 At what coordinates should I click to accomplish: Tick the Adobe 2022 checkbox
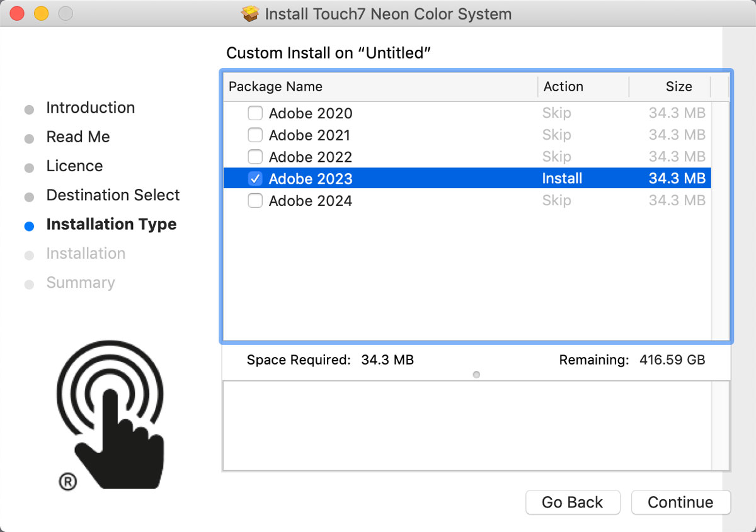pos(255,157)
